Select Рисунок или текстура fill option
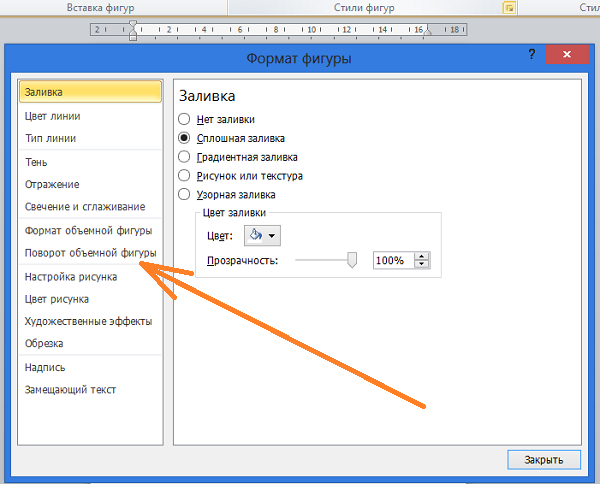 click(x=183, y=176)
